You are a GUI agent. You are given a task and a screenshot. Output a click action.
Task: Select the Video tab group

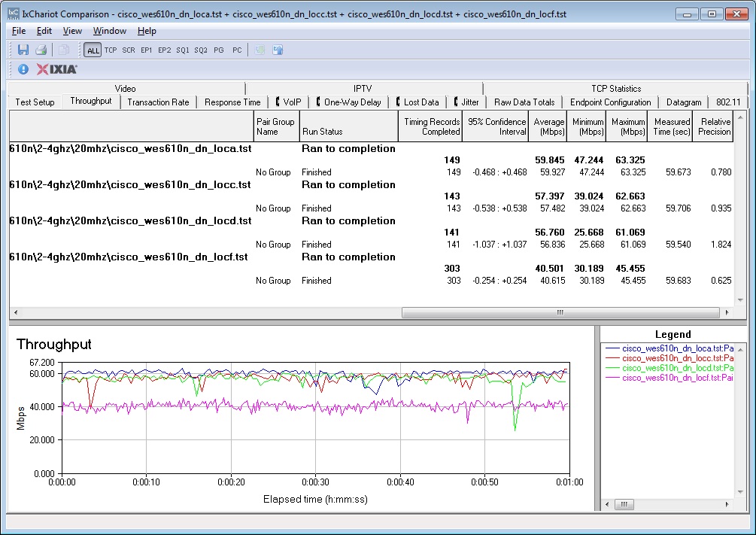(126, 88)
